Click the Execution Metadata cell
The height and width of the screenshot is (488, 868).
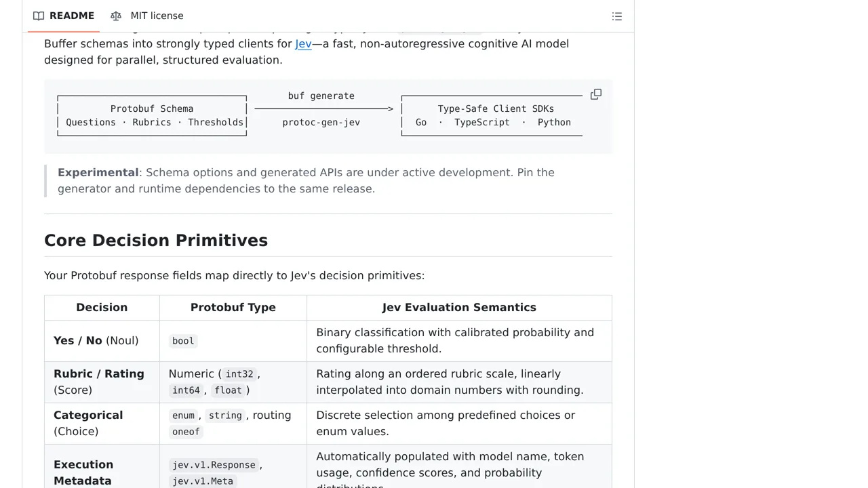pos(102,466)
